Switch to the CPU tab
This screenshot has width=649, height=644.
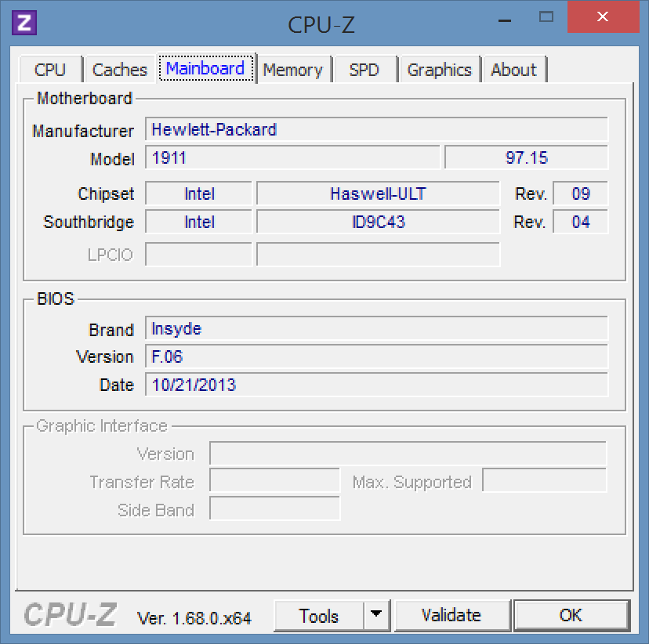tap(50, 70)
